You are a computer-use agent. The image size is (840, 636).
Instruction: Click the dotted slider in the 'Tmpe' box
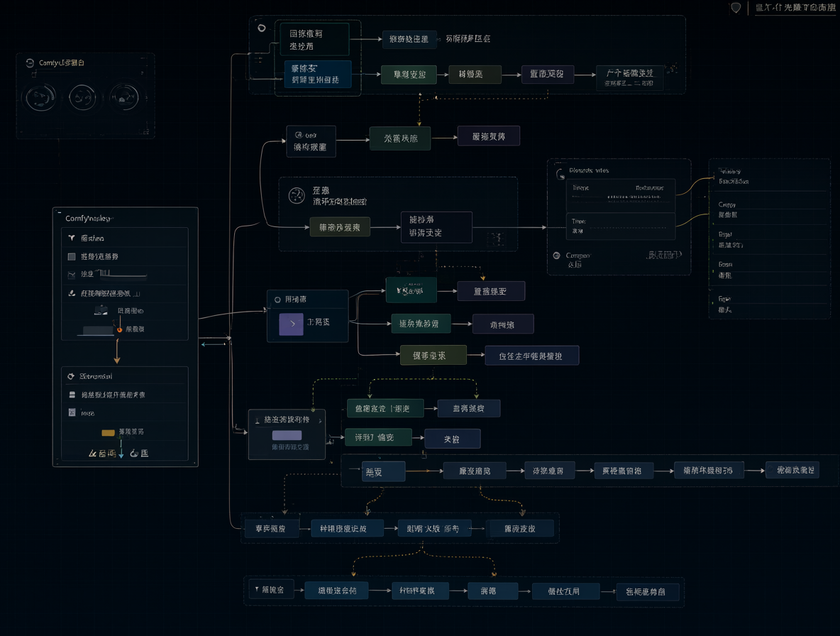(x=628, y=229)
